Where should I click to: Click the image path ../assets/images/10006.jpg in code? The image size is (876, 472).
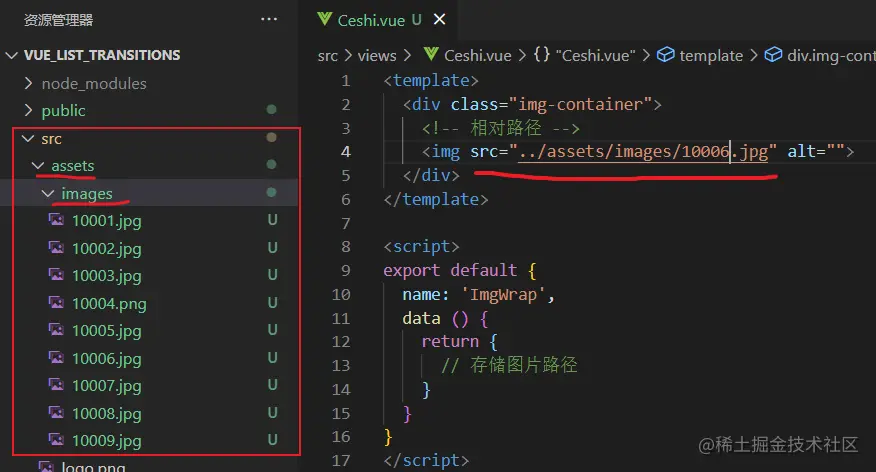point(643,152)
